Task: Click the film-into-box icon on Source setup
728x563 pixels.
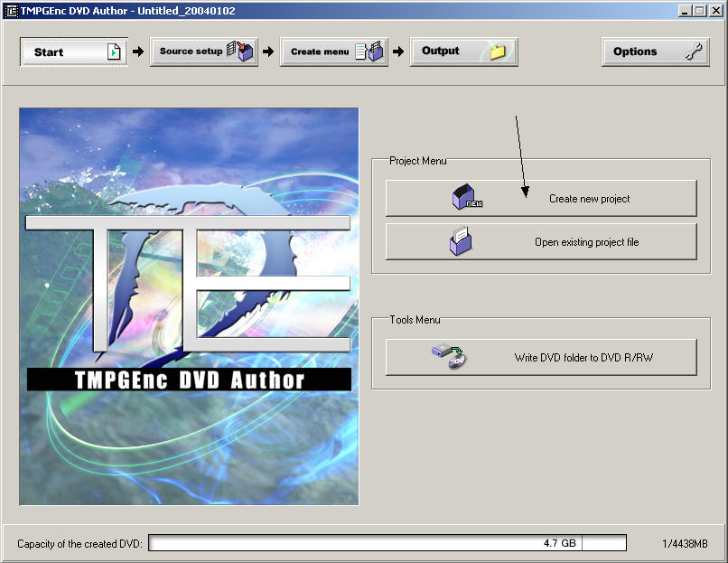Action: point(240,52)
